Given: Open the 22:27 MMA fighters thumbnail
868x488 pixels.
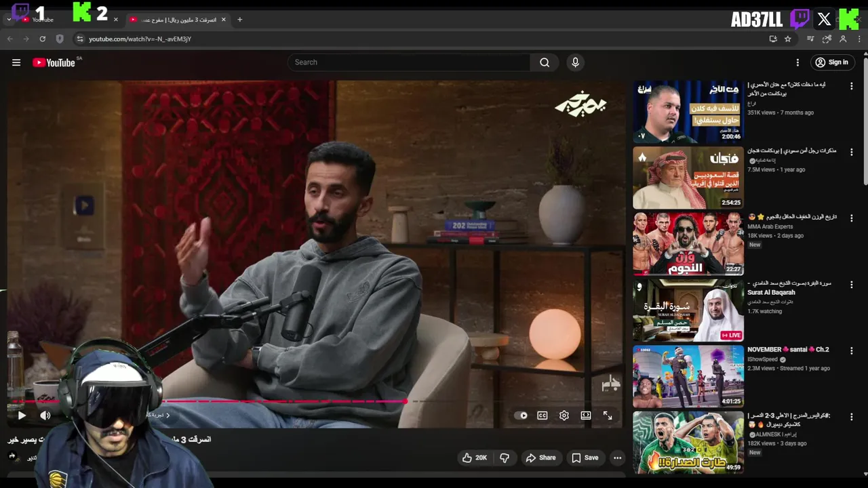Looking at the screenshot, I should click(x=688, y=244).
